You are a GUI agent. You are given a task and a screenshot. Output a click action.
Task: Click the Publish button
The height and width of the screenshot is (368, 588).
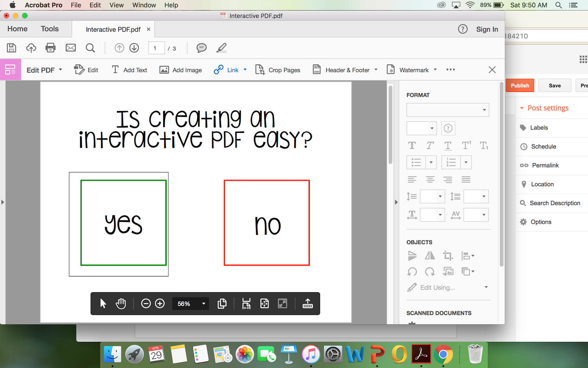[520, 85]
